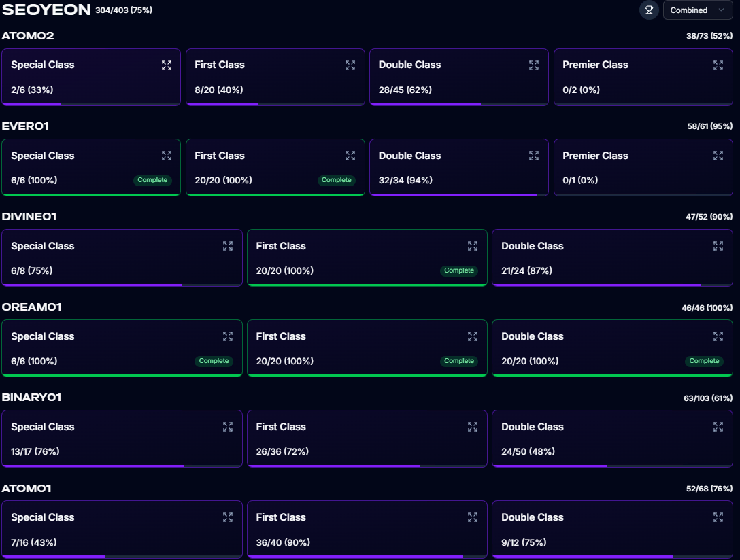Click the ATOM02 Double Class progress bar
This screenshot has width=740, height=560.
coord(458,104)
